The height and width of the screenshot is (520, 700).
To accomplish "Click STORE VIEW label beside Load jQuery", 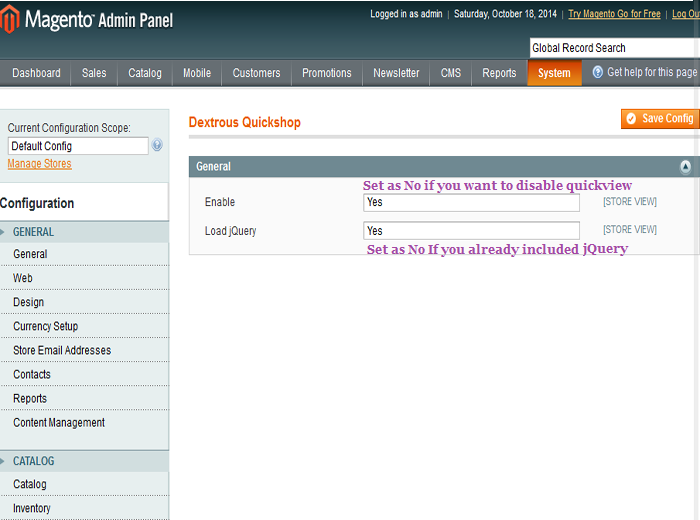I will tap(630, 229).
